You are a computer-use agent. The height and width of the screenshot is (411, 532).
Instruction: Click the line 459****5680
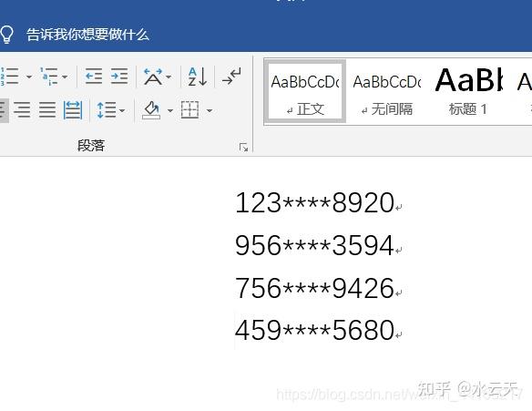click(x=314, y=330)
